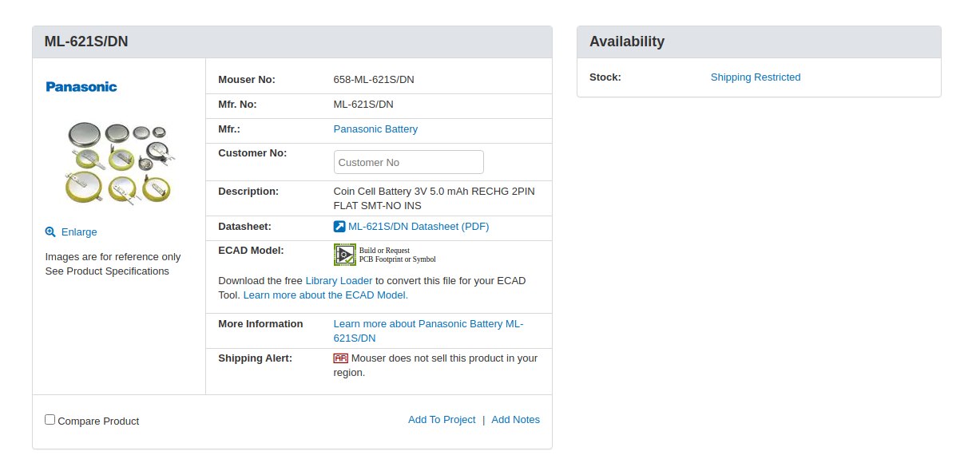980x455 pixels.
Task: Follow the Library Loader download link
Action: point(339,281)
